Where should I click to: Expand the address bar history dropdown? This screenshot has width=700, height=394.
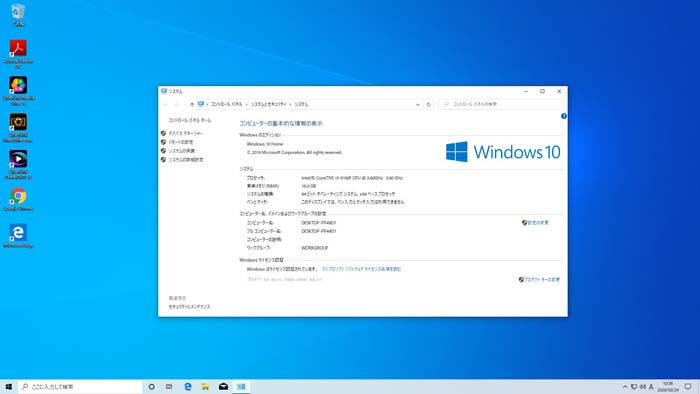(417, 104)
